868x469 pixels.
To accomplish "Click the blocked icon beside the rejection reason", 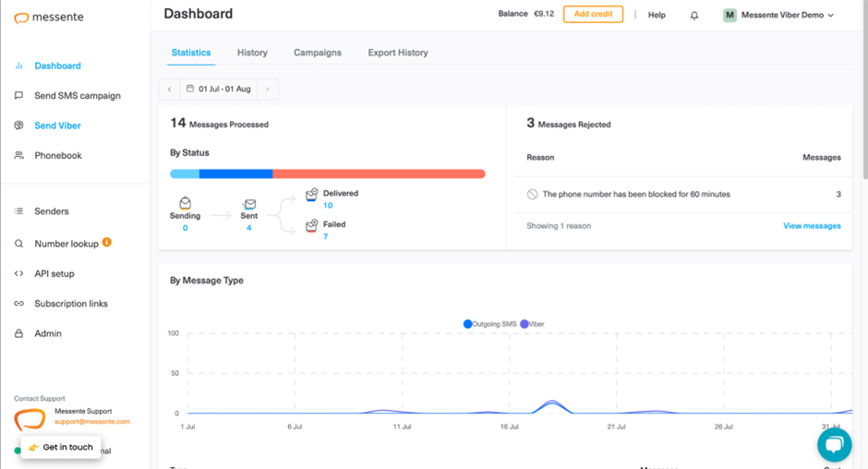I will pos(532,195).
